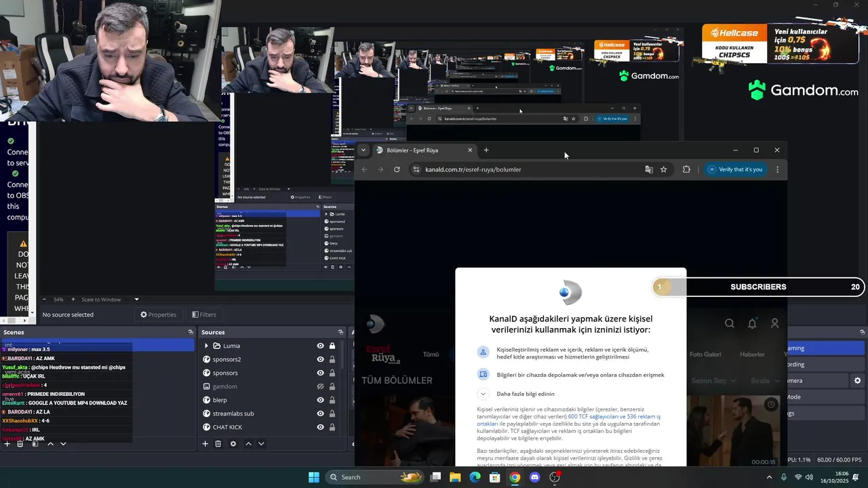Open the Windows Start menu
The width and height of the screenshot is (868, 488).
314,477
